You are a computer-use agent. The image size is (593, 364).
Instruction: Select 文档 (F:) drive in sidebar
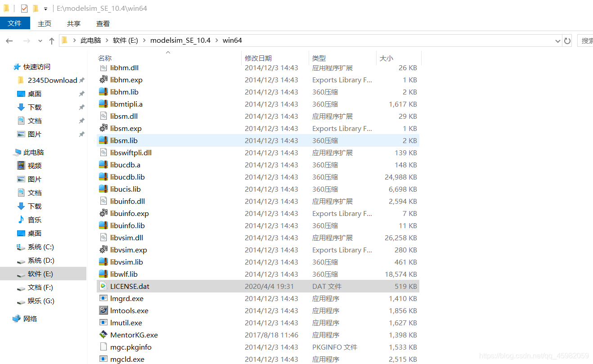[x=40, y=287]
